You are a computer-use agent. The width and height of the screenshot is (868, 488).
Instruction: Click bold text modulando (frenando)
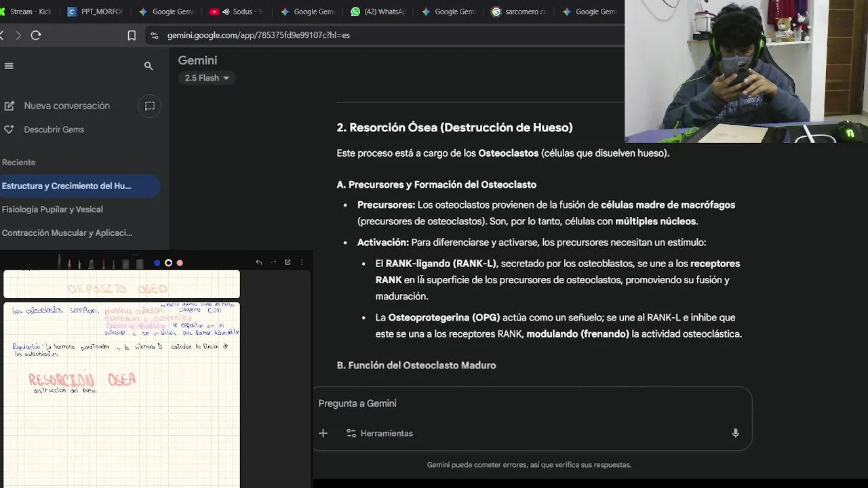tap(578, 334)
